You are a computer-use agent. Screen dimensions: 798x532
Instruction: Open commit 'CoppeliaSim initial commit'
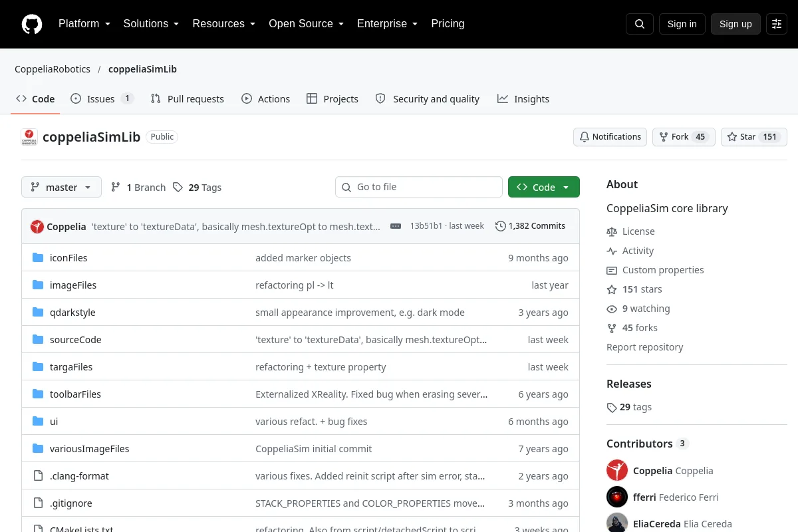coord(314,449)
